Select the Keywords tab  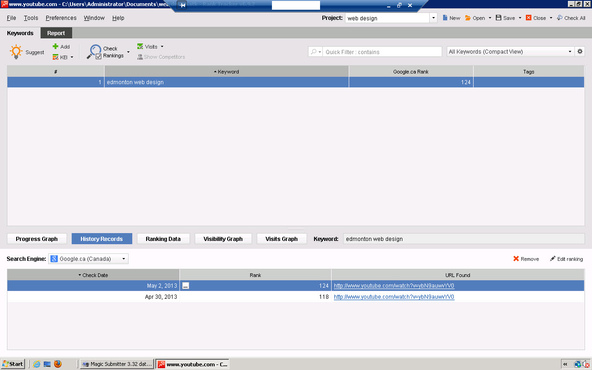tap(20, 33)
